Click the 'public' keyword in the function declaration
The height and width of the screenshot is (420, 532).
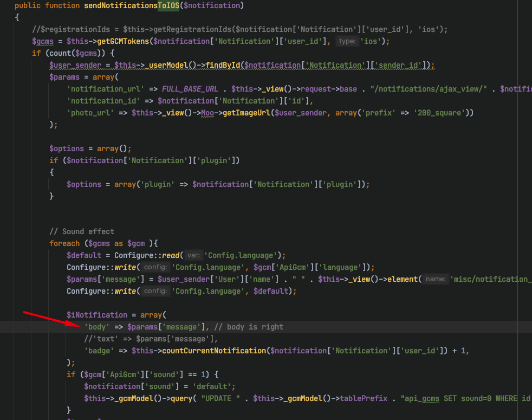[x=28, y=5]
